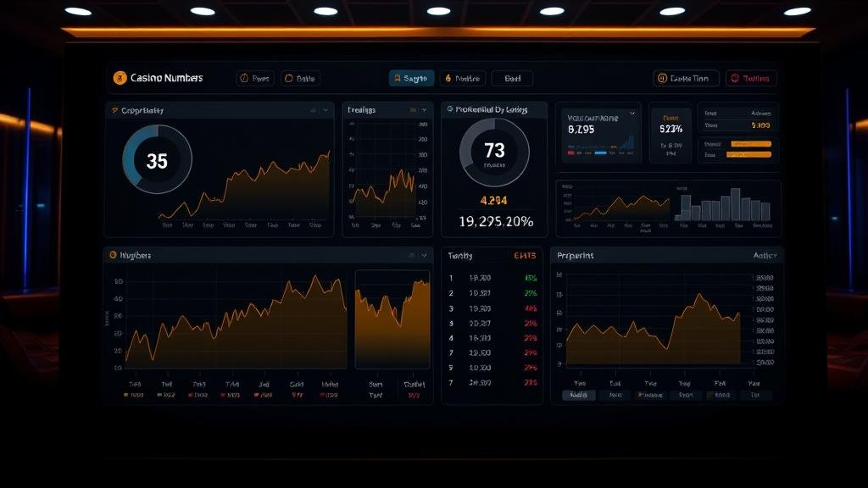Open the Hlugbers panel dropdown chevron
This screenshot has width=868, height=488.
click(x=424, y=254)
